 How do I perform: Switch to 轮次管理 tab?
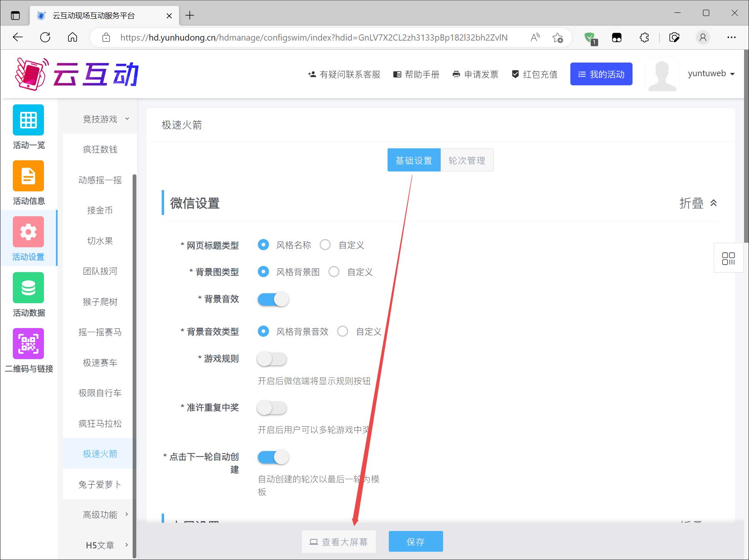pyautogui.click(x=467, y=160)
